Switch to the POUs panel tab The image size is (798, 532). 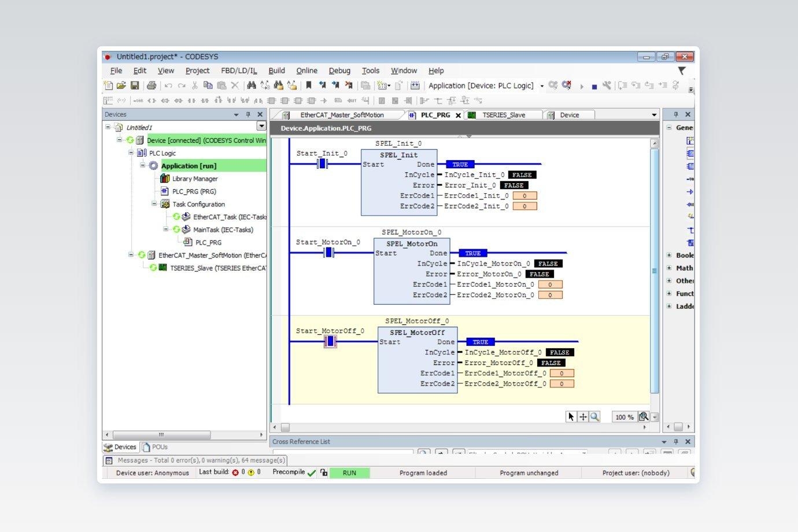155,447
